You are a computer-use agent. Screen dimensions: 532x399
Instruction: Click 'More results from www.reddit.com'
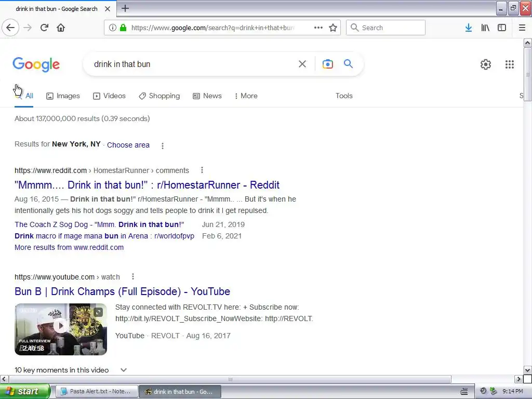coord(69,247)
